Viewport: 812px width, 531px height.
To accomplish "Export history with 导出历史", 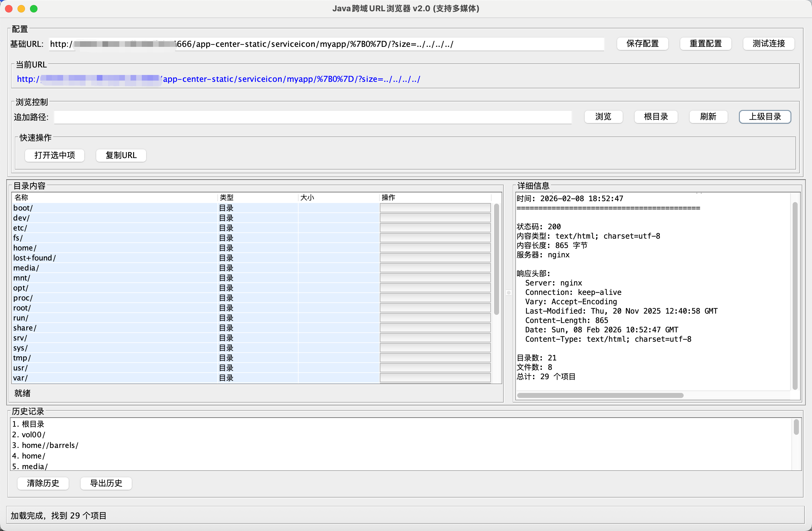I will [106, 483].
